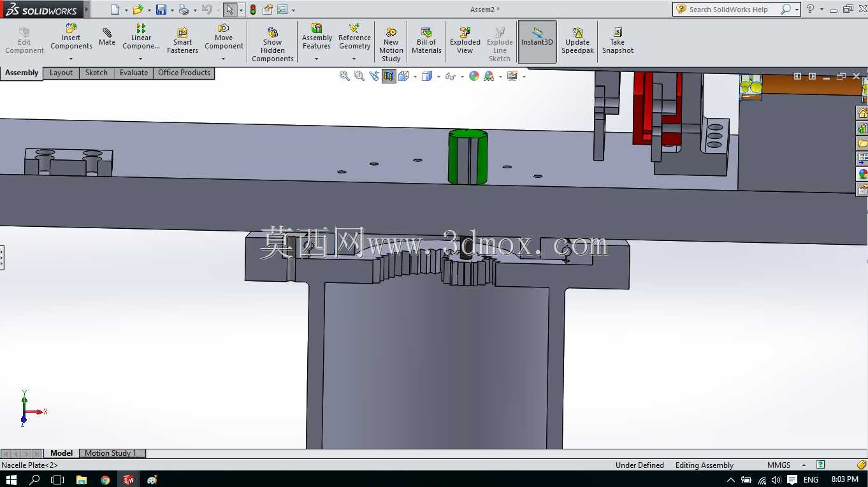Click the Insert Components tool
This screenshot has height=487, width=868.
pyautogui.click(x=71, y=37)
